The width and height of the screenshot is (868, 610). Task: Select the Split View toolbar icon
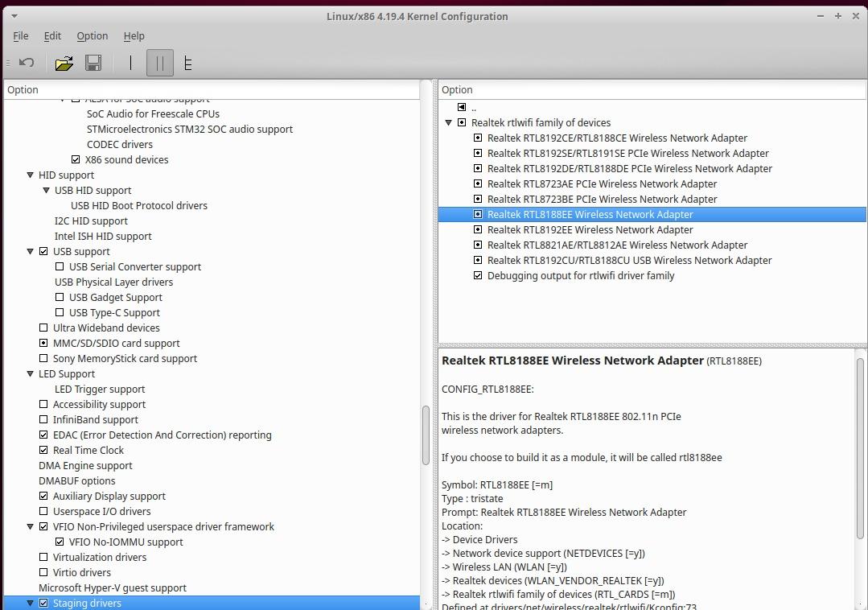(x=159, y=63)
